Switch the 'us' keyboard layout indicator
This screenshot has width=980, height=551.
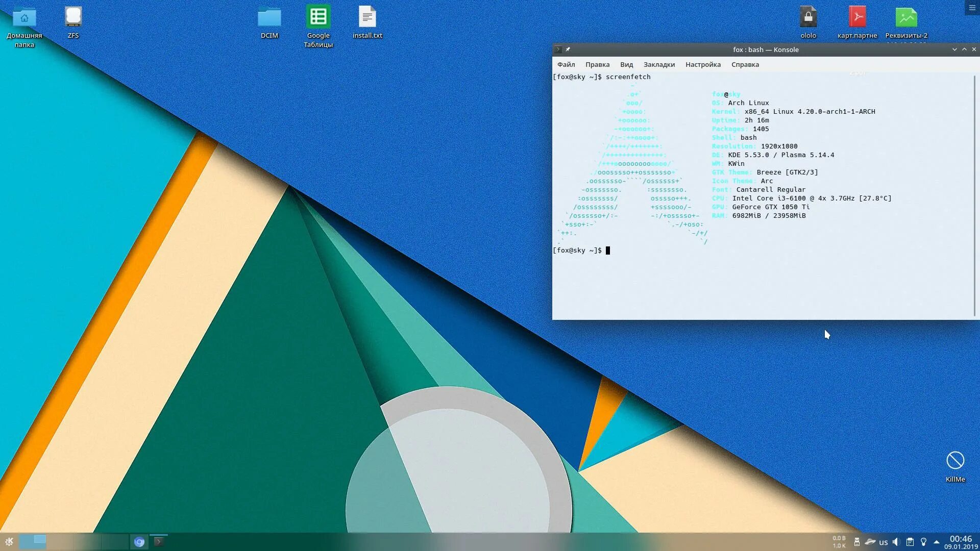click(884, 542)
